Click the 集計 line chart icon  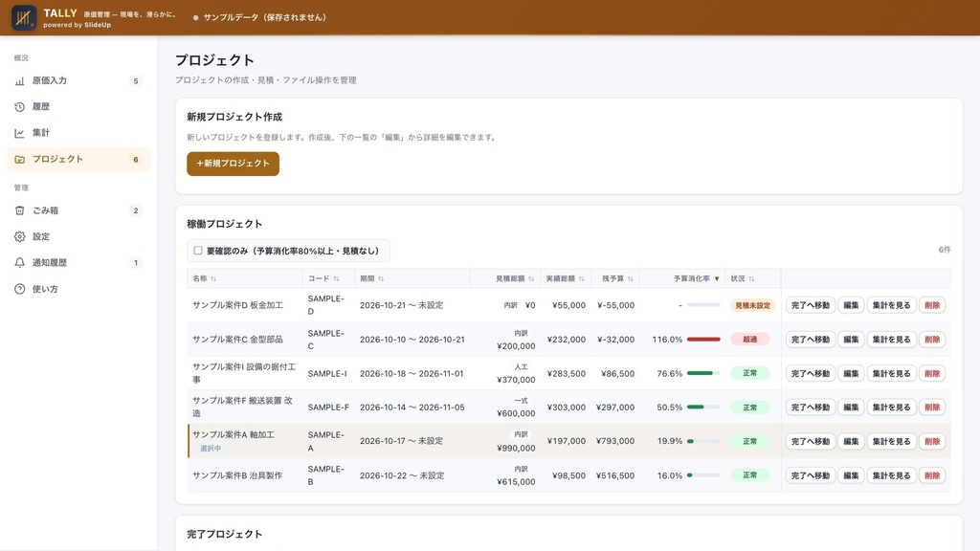(x=19, y=133)
